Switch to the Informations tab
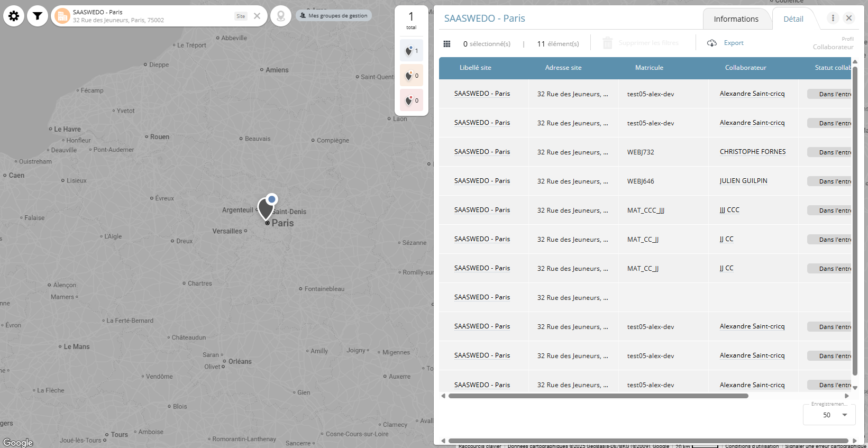The height and width of the screenshot is (448, 868). (x=736, y=19)
